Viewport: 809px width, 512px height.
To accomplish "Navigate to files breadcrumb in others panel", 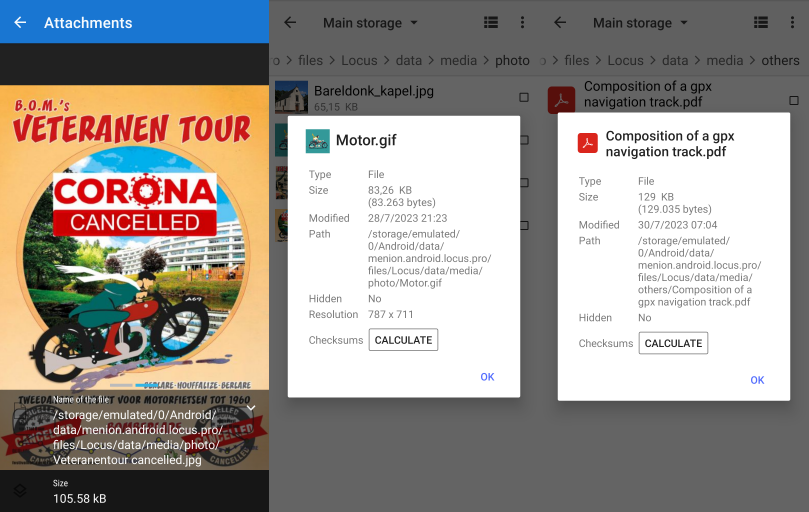I will [x=577, y=60].
